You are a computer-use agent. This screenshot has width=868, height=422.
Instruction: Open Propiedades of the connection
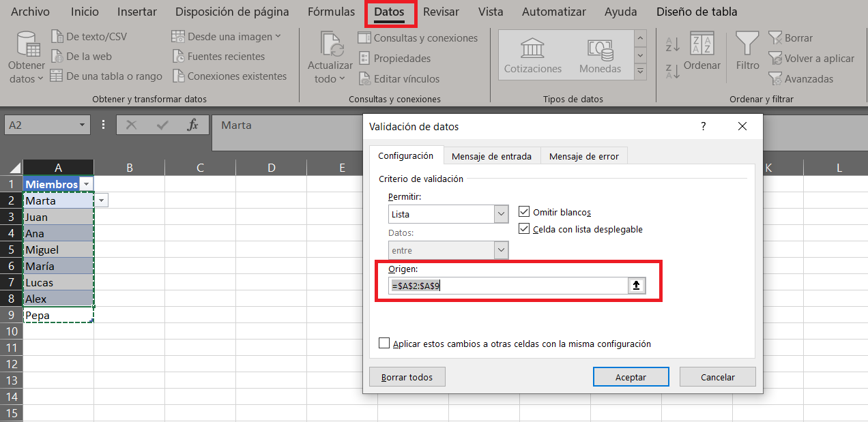point(394,59)
